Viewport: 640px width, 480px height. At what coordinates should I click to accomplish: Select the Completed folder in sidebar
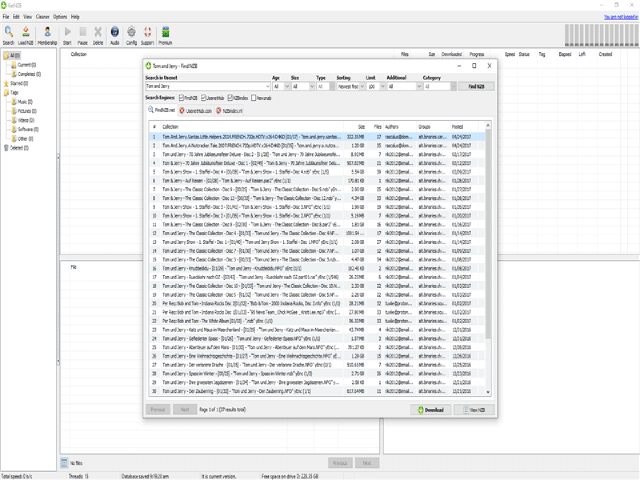point(26,74)
